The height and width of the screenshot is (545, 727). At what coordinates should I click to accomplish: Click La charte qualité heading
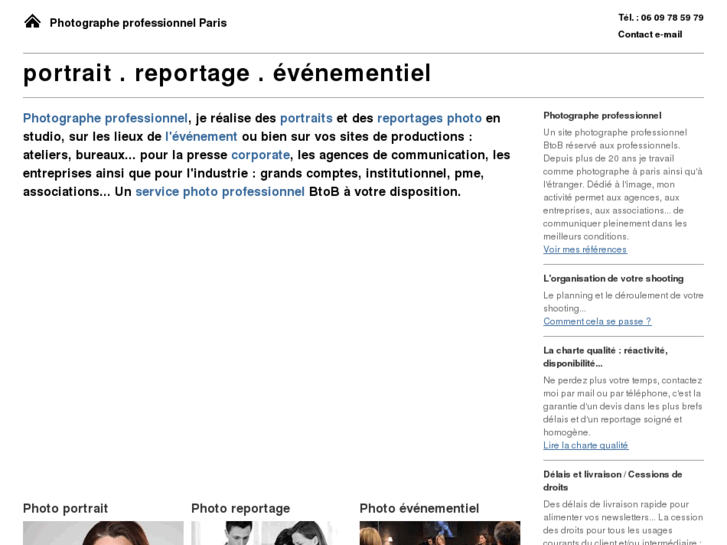point(606,357)
